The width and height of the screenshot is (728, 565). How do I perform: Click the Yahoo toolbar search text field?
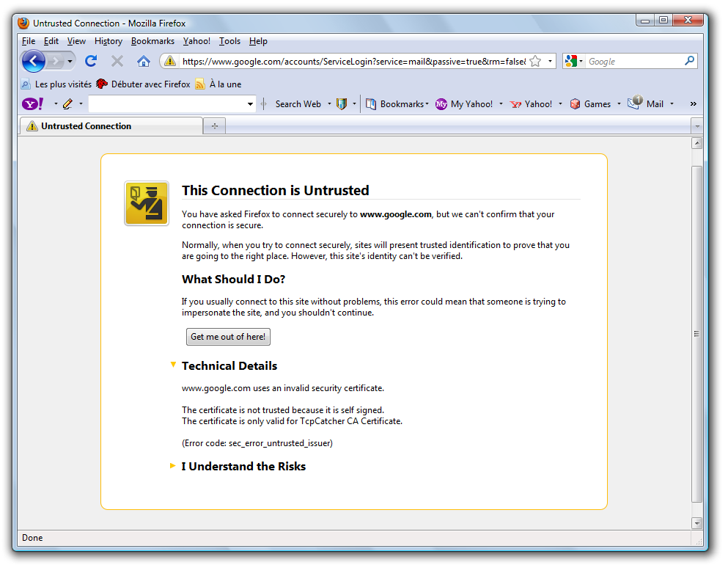(167, 104)
